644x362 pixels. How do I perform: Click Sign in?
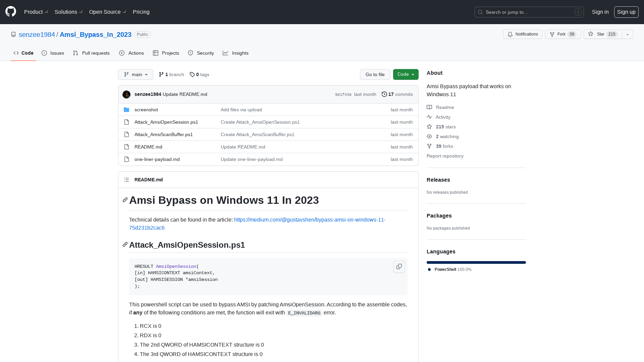(x=600, y=12)
